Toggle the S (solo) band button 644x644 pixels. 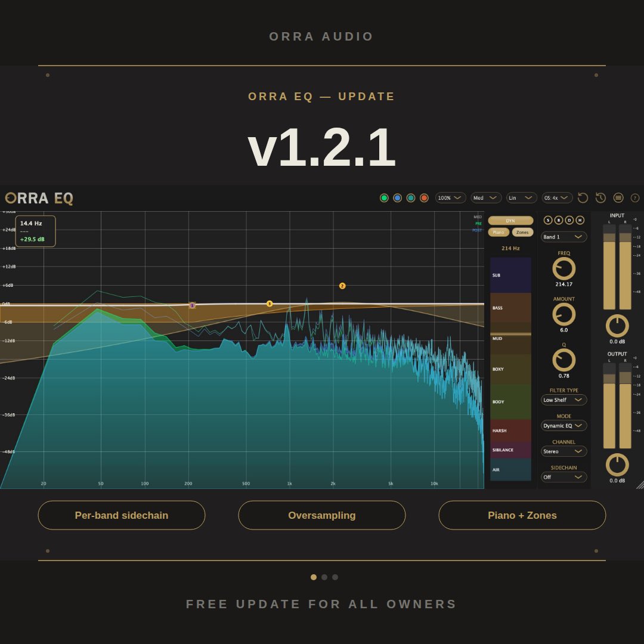click(x=548, y=220)
